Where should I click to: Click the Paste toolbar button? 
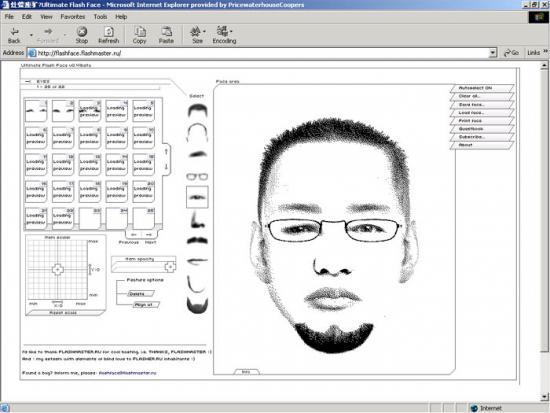click(x=166, y=35)
